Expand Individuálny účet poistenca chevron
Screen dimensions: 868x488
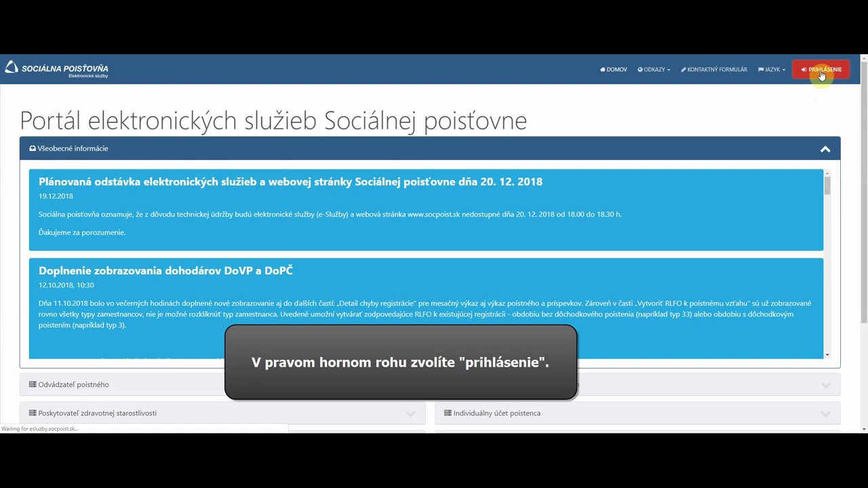825,413
